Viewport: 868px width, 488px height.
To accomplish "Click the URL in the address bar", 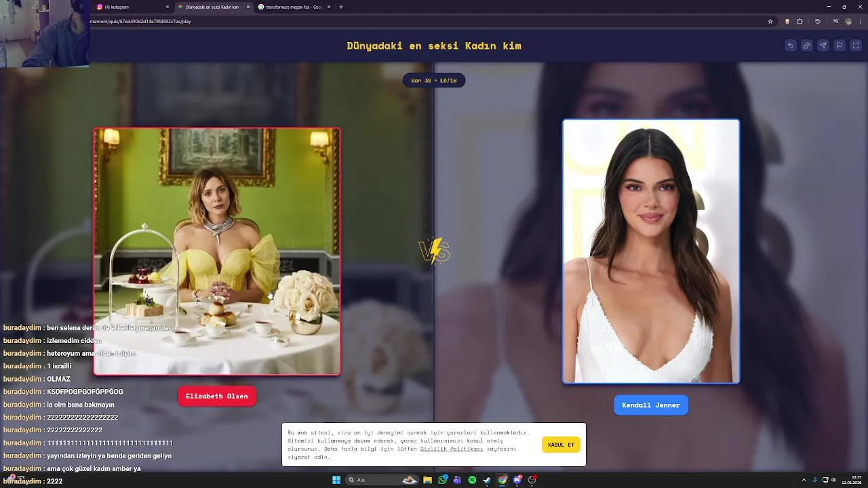I will (x=140, y=21).
